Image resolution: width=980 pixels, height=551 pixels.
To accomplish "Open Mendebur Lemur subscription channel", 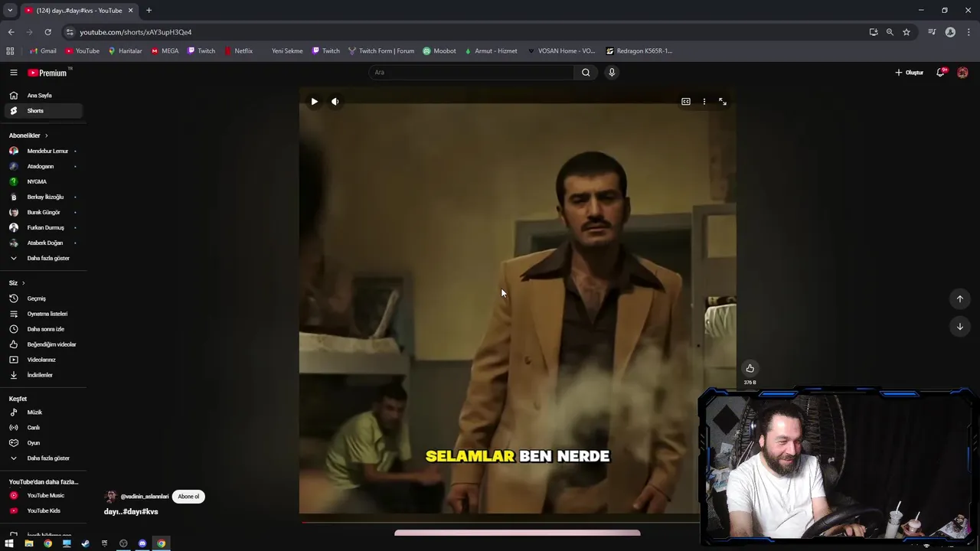I will [x=43, y=151].
